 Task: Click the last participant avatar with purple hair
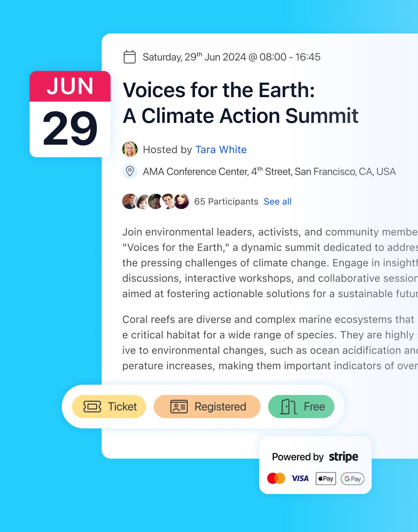click(x=182, y=201)
